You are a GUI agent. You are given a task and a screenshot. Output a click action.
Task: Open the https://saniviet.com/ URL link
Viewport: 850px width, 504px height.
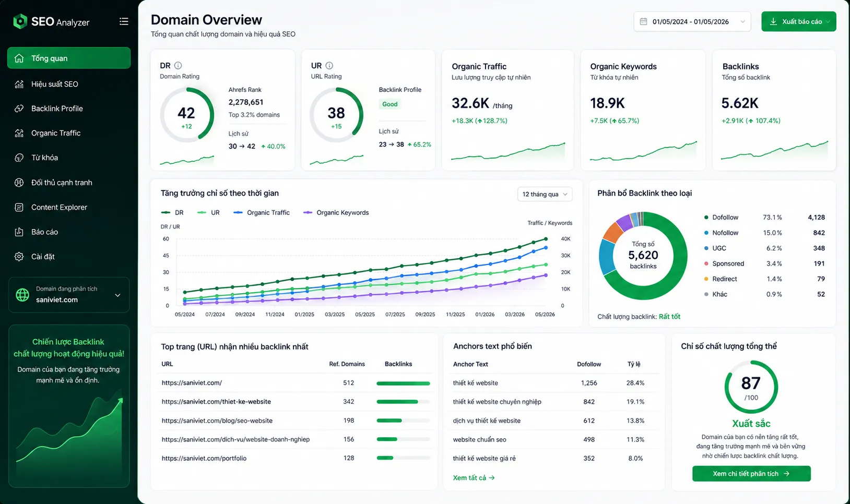[192, 383]
